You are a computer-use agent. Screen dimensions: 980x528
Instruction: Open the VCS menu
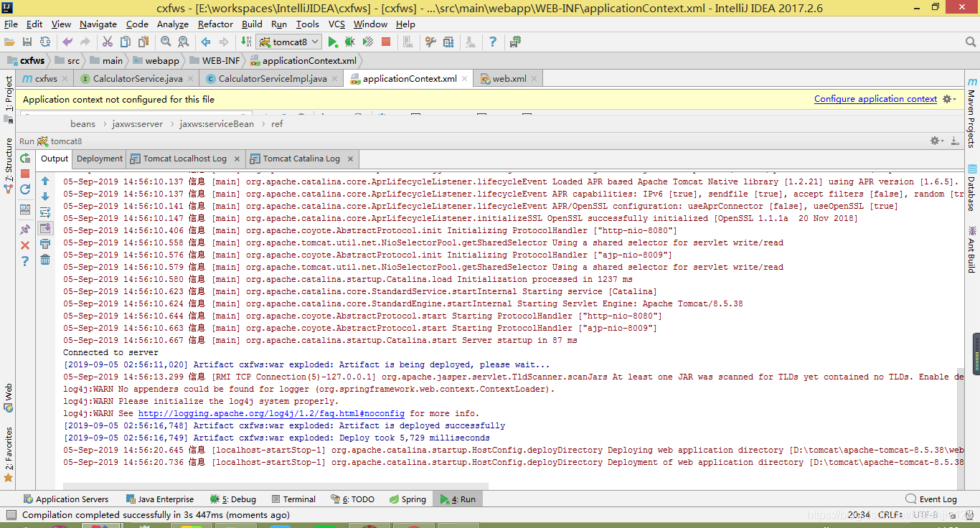(x=336, y=24)
